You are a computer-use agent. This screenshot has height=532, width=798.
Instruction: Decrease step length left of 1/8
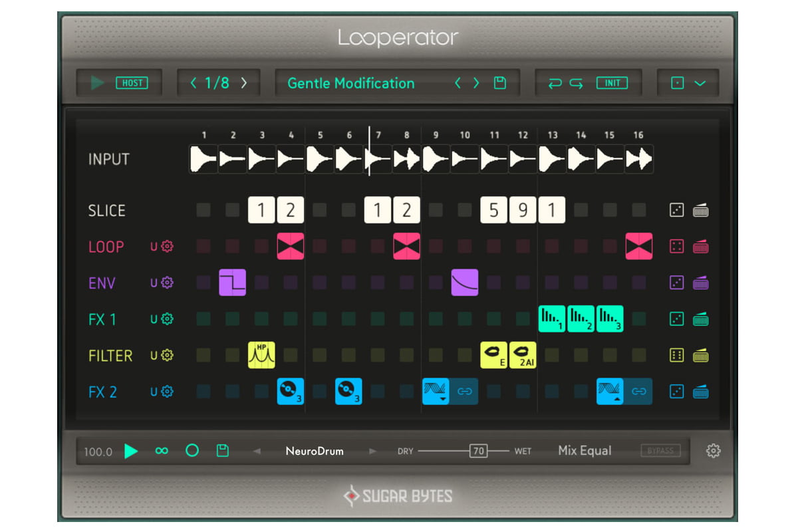point(194,83)
